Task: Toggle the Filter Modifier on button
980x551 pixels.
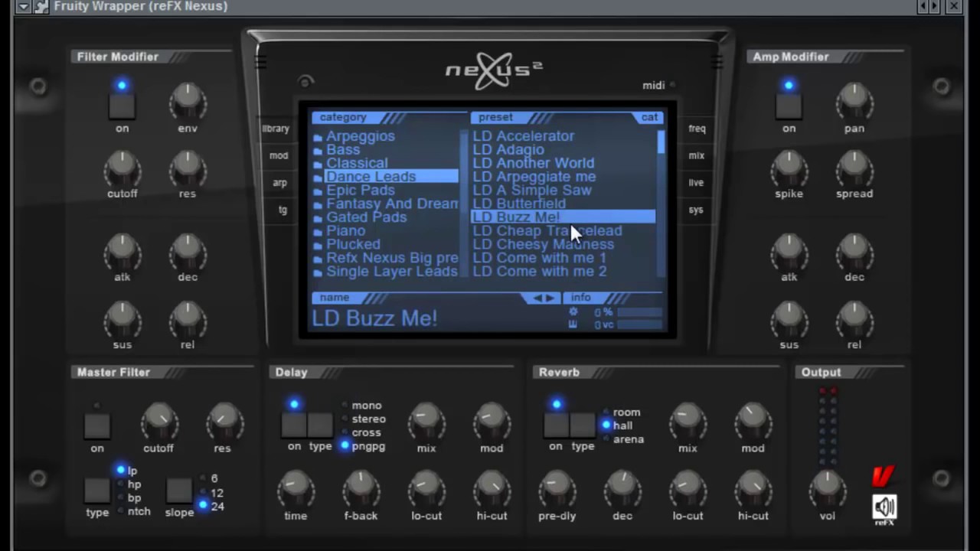Action: pyautogui.click(x=122, y=106)
